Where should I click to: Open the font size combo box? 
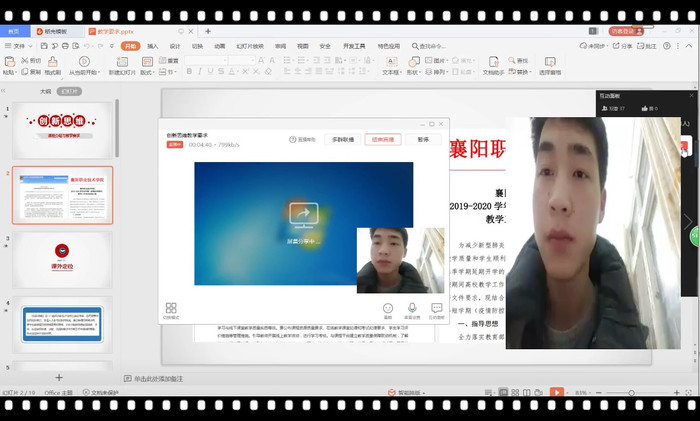242,60
